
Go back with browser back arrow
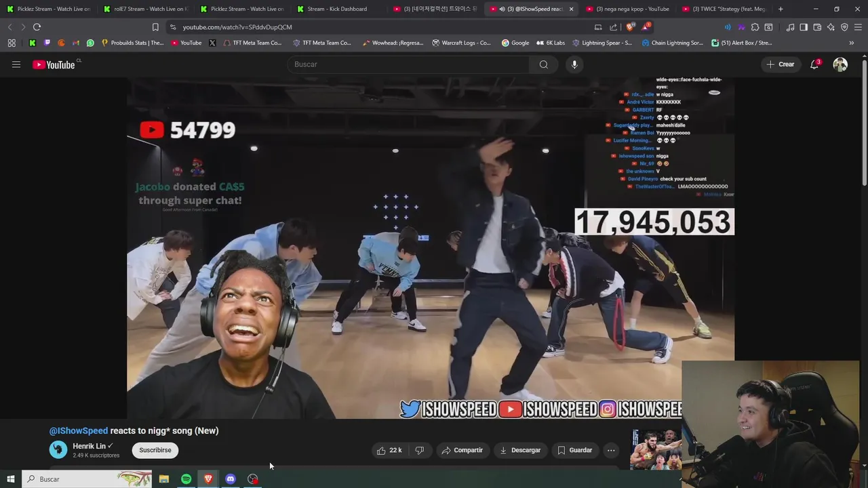point(9,27)
